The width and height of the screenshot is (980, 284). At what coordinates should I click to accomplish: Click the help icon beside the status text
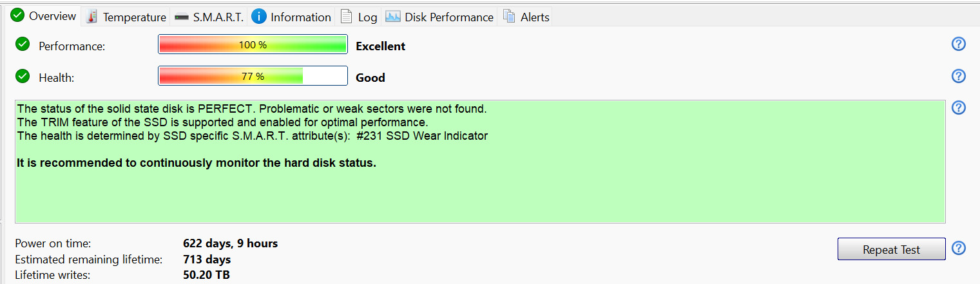click(x=958, y=108)
